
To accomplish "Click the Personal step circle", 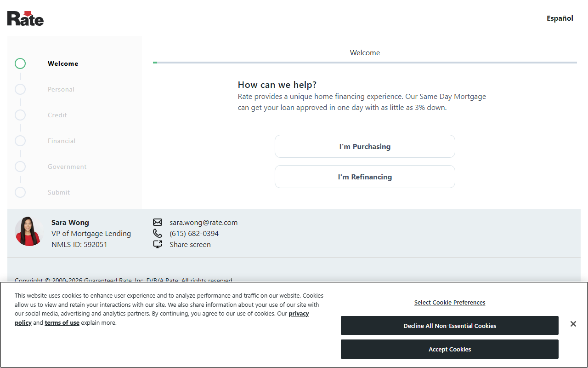I will (20, 89).
